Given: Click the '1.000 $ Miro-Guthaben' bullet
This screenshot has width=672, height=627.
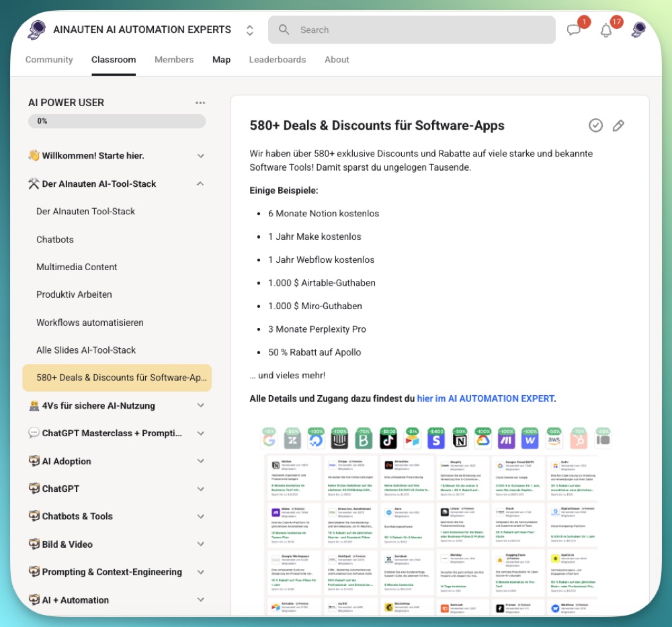Looking at the screenshot, I should (x=315, y=306).
